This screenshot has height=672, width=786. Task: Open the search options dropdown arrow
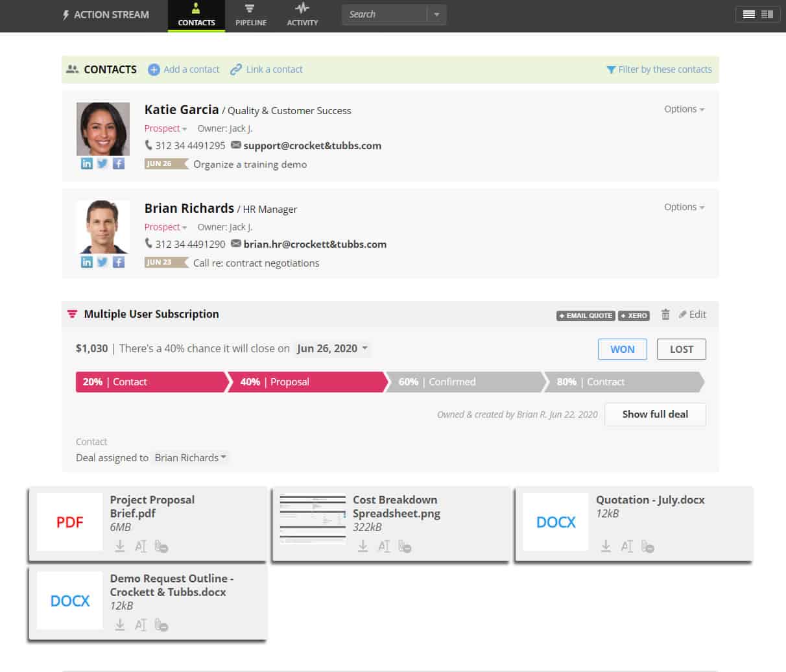(x=436, y=14)
